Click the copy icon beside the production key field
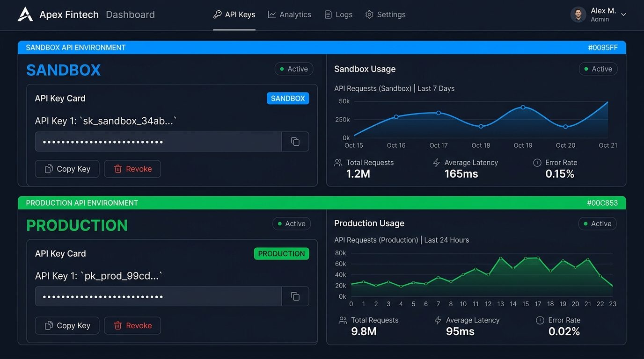This screenshot has width=644, height=359. pyautogui.click(x=295, y=296)
